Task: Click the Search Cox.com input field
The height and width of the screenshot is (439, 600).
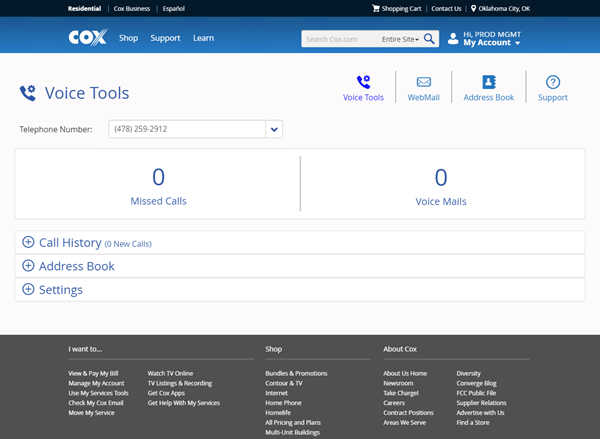Action: click(x=341, y=39)
